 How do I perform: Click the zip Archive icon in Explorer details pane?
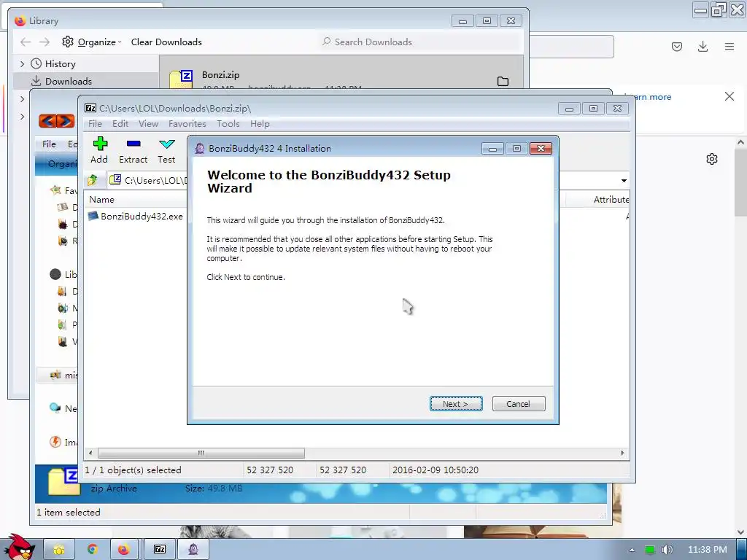[x=63, y=481]
